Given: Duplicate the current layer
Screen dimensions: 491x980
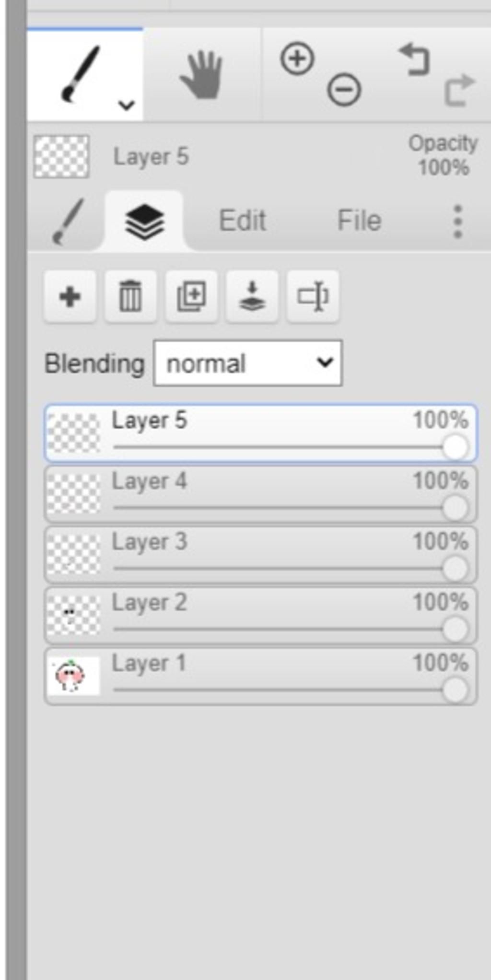Looking at the screenshot, I should click(191, 296).
